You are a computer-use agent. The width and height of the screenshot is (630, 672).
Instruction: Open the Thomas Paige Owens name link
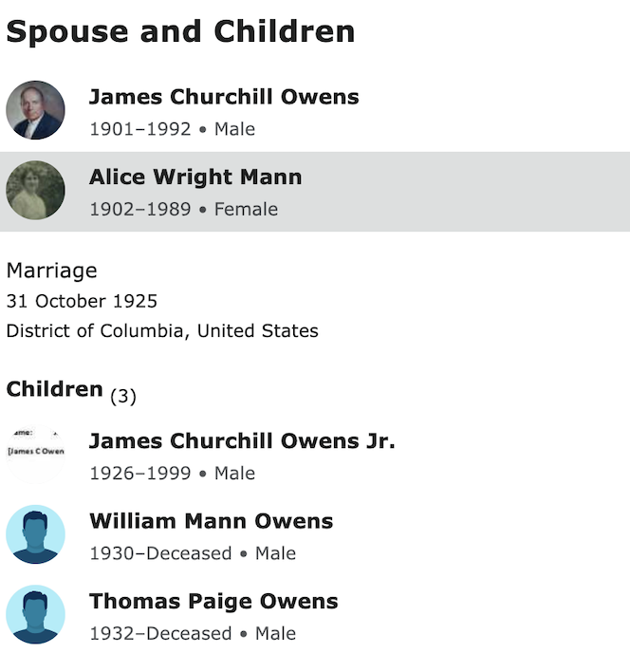(213, 601)
